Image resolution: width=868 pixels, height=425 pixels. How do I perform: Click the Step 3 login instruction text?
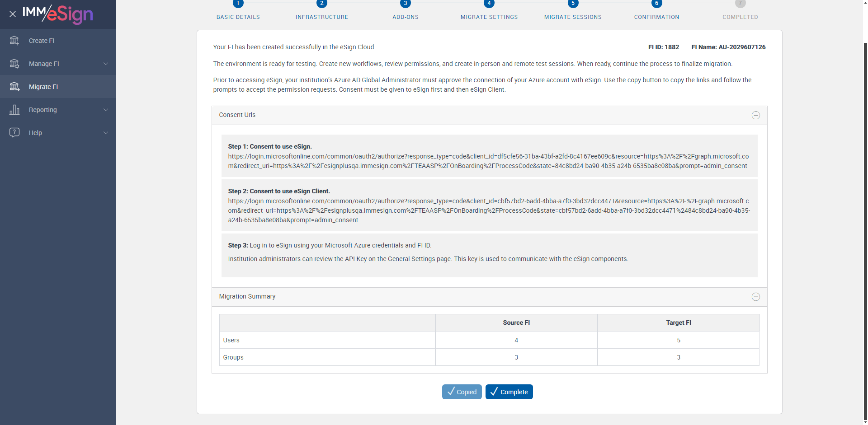pos(330,245)
